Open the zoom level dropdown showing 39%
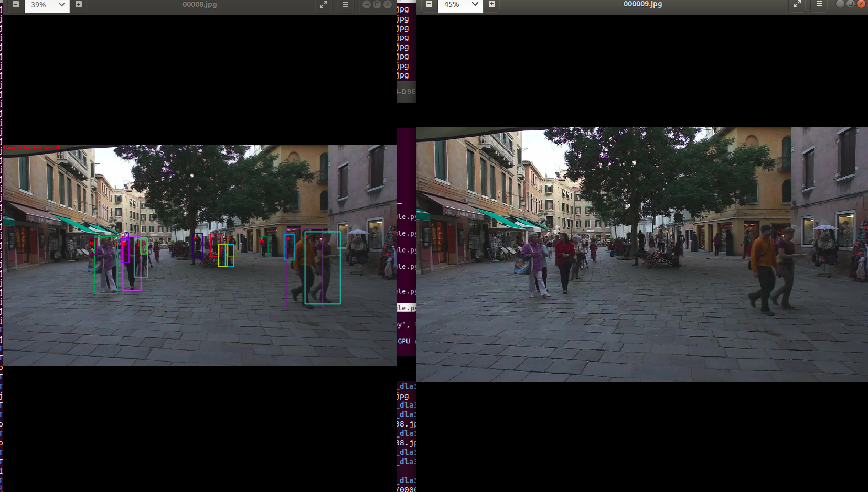The width and height of the screenshot is (868, 492). [61, 4]
